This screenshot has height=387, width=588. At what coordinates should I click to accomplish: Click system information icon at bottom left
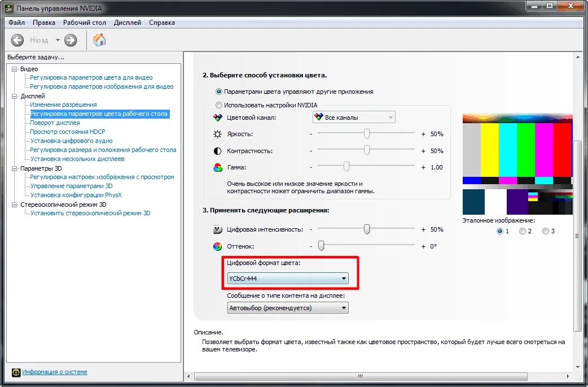point(16,372)
